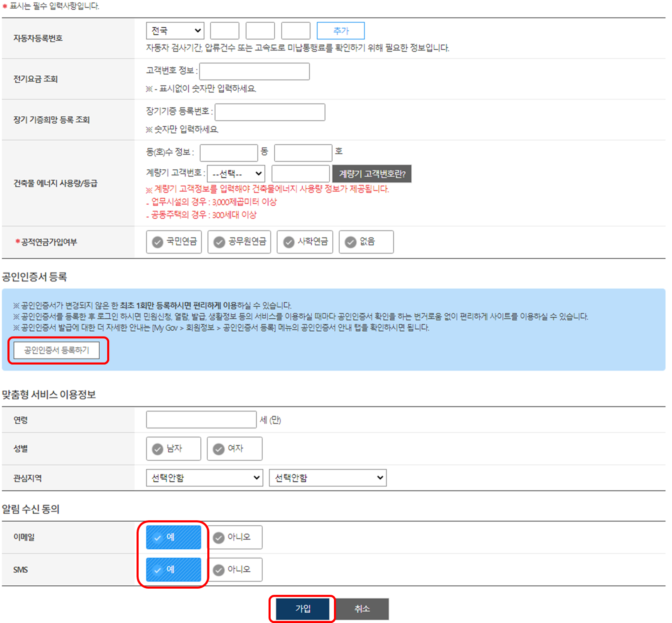Open the first 관심지역 dropdown
The width and height of the screenshot is (672, 623).
coord(204,478)
